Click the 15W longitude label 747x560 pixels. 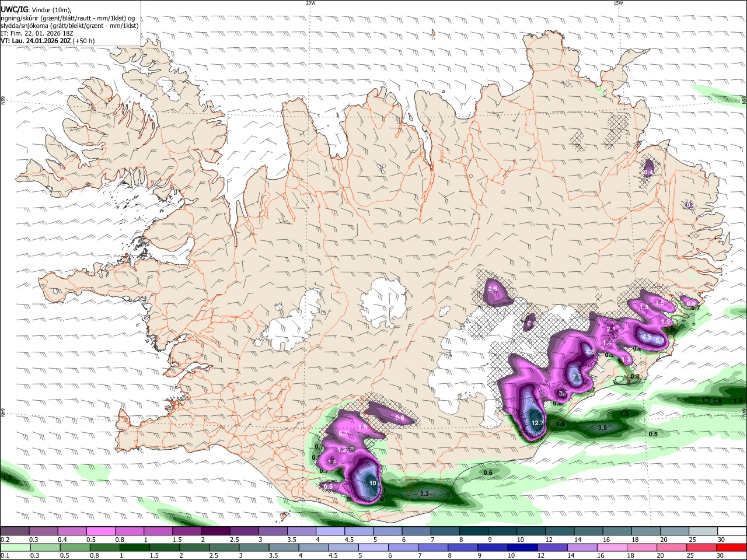618,3
